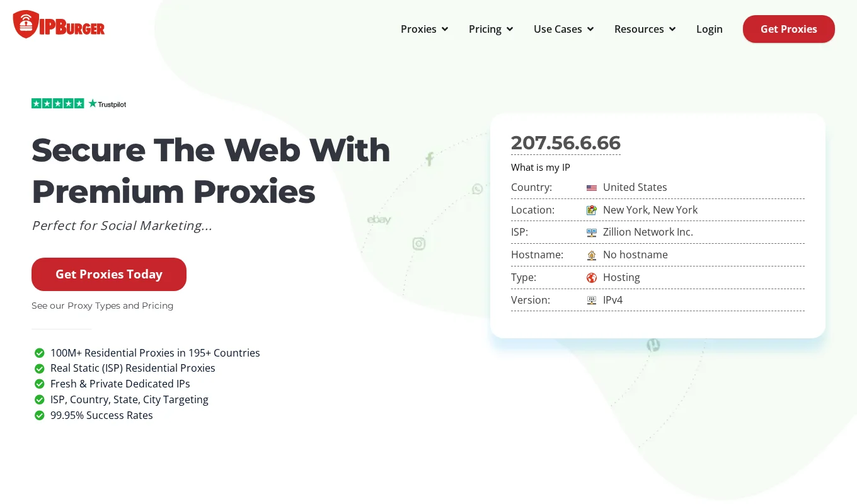The height and width of the screenshot is (504, 857).
Task: Click the green checkmark beside 99.95% Success Rates
Action: (x=39, y=416)
